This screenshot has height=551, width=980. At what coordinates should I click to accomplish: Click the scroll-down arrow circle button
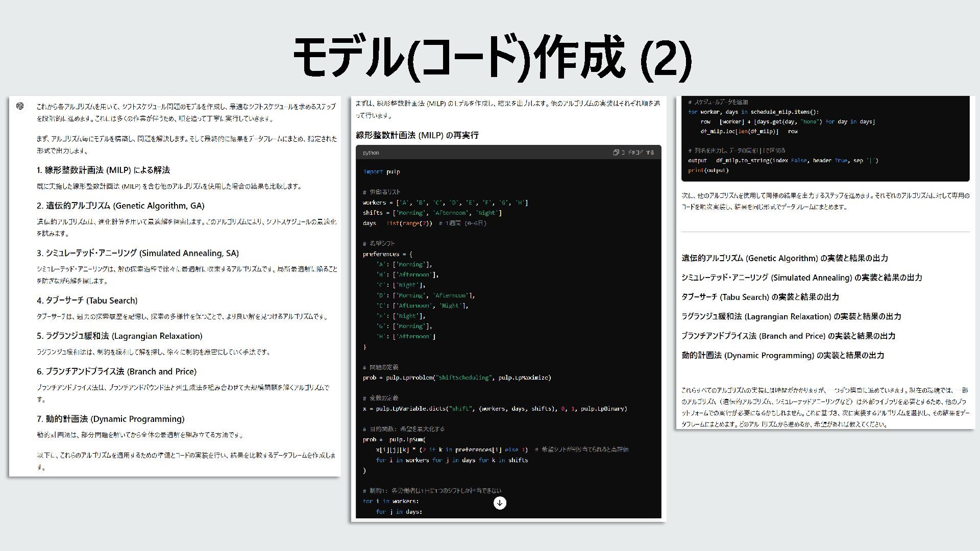(x=500, y=503)
